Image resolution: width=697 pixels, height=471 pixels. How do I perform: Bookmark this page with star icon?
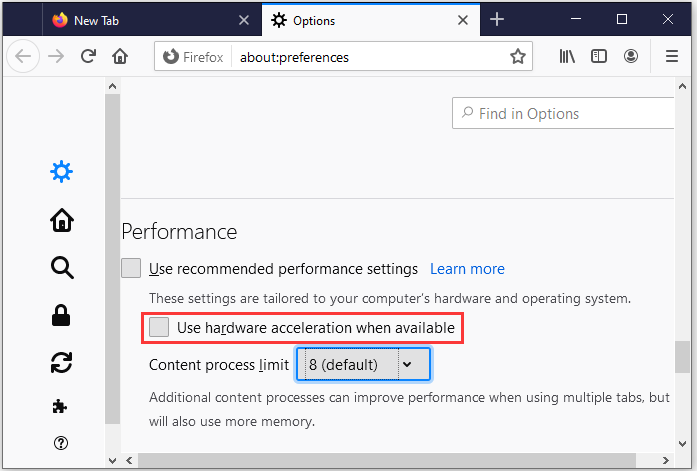tap(518, 56)
